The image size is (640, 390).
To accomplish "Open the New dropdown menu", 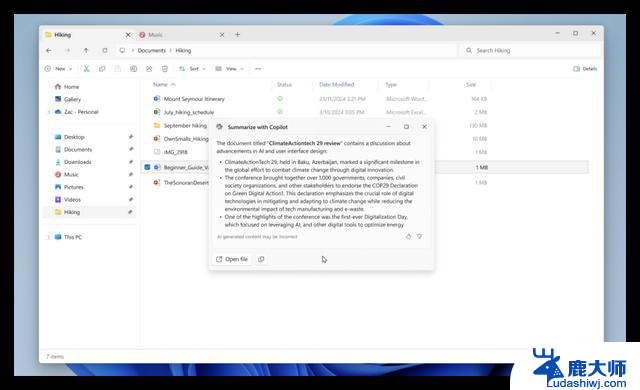I will [58, 69].
